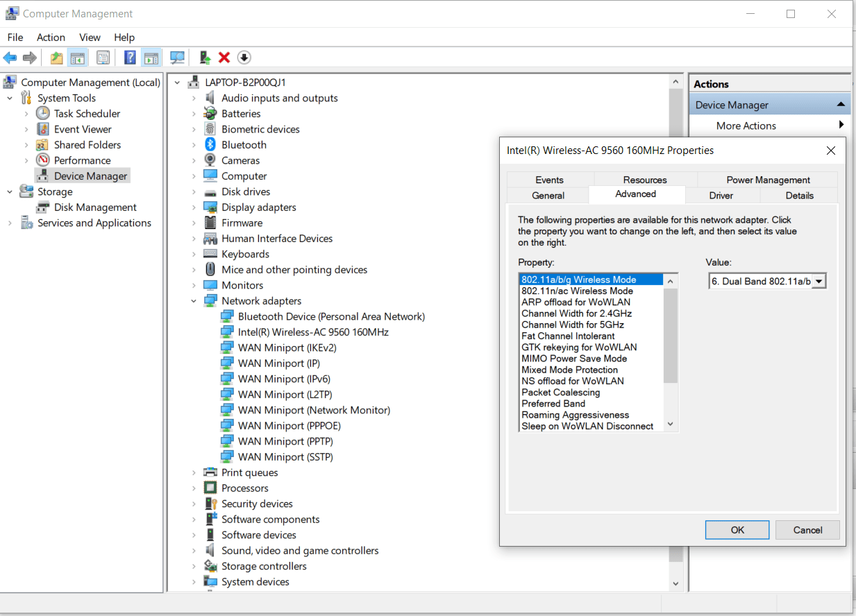856x616 pixels.
Task: Click the Processors category icon
Action: (210, 488)
